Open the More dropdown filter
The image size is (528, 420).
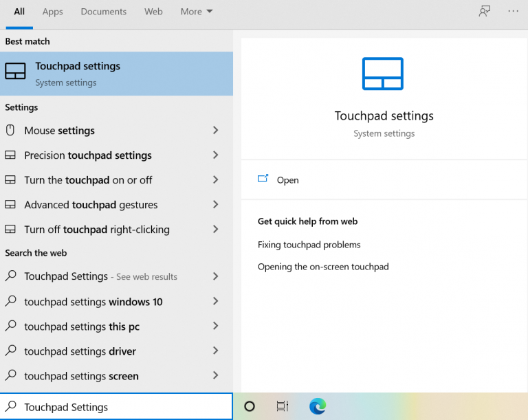197,12
